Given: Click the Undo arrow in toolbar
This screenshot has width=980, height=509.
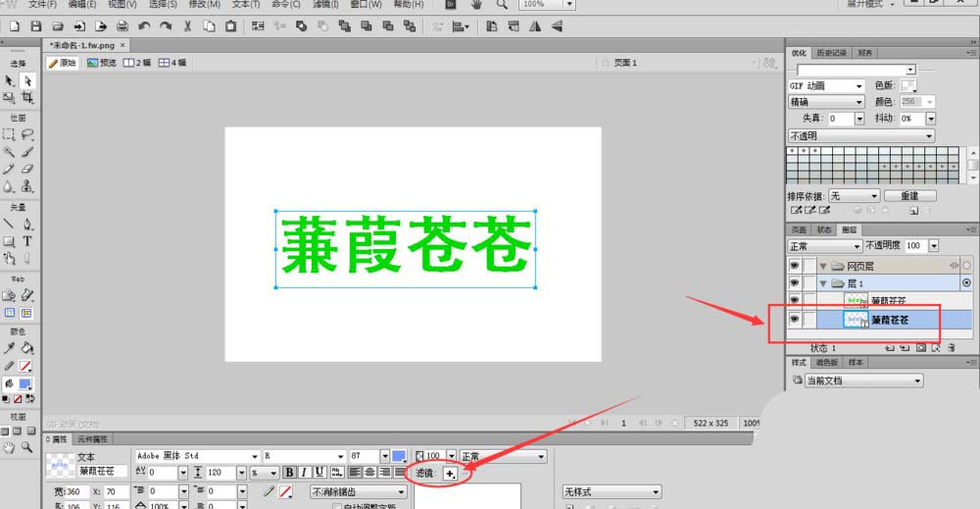Looking at the screenshot, I should click(x=145, y=25).
